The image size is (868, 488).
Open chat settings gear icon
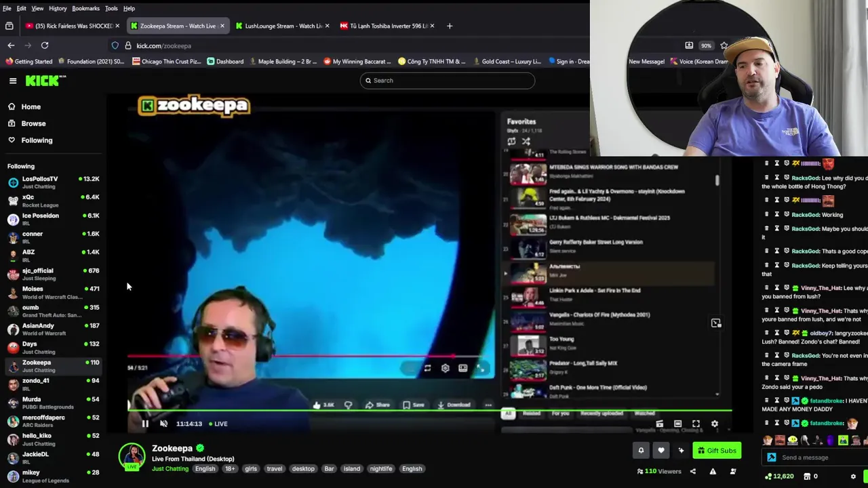tap(853, 476)
